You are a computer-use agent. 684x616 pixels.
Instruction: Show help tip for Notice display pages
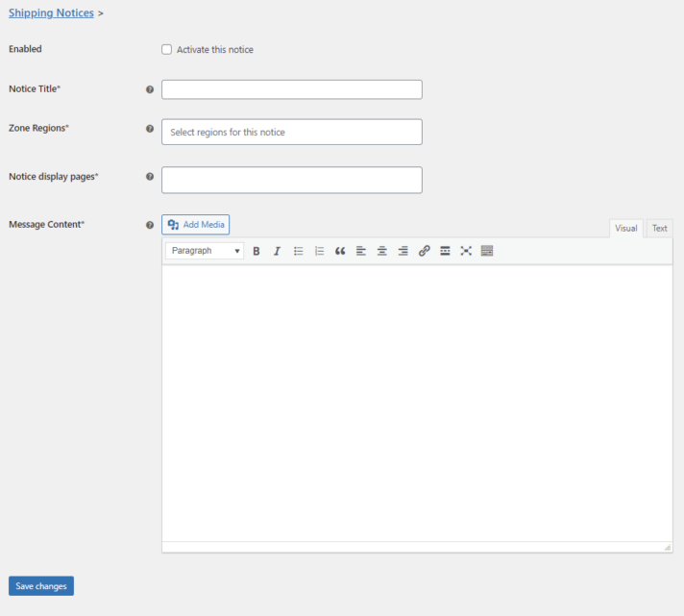pos(150,177)
